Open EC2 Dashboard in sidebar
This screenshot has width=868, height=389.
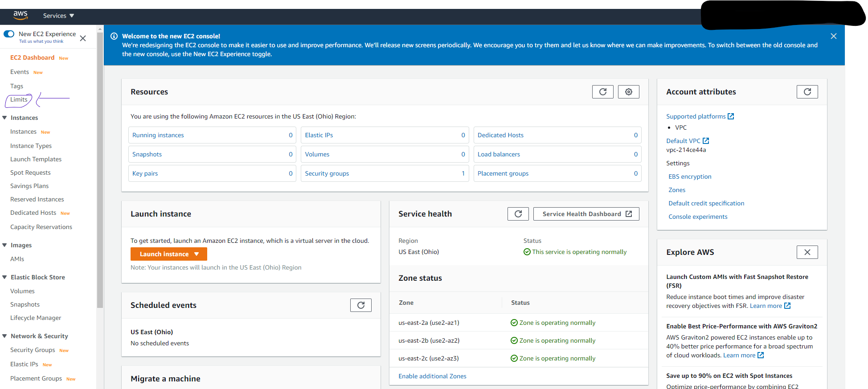click(x=32, y=57)
